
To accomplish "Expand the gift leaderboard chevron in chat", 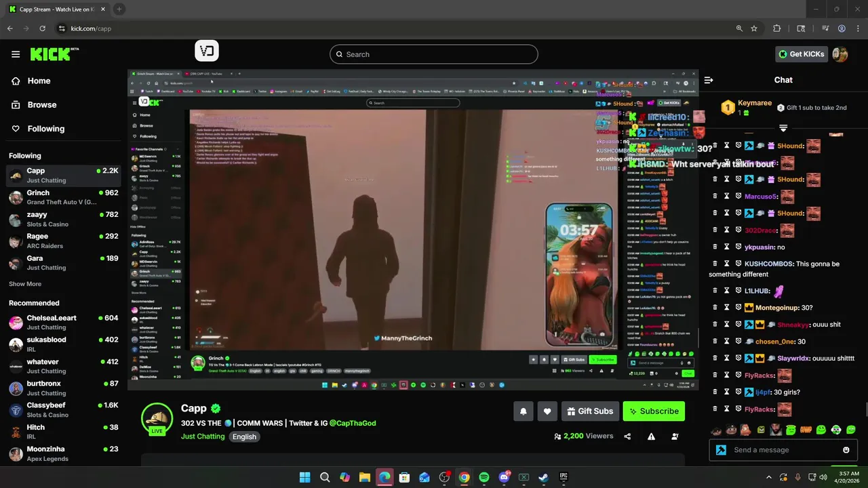I will click(783, 127).
